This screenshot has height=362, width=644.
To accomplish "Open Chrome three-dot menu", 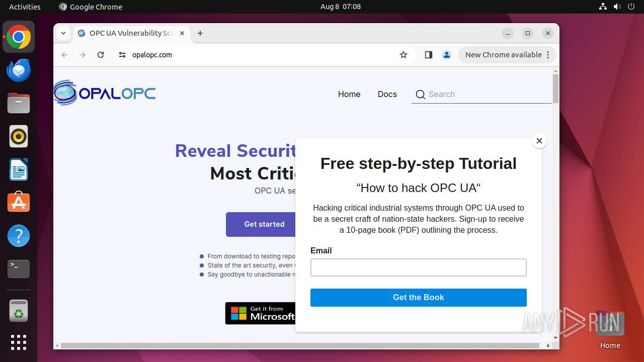I will pos(548,55).
